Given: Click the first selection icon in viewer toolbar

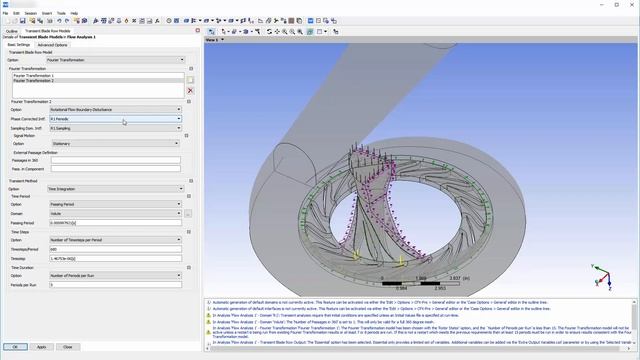Looking at the screenshot, I should click(x=211, y=31).
